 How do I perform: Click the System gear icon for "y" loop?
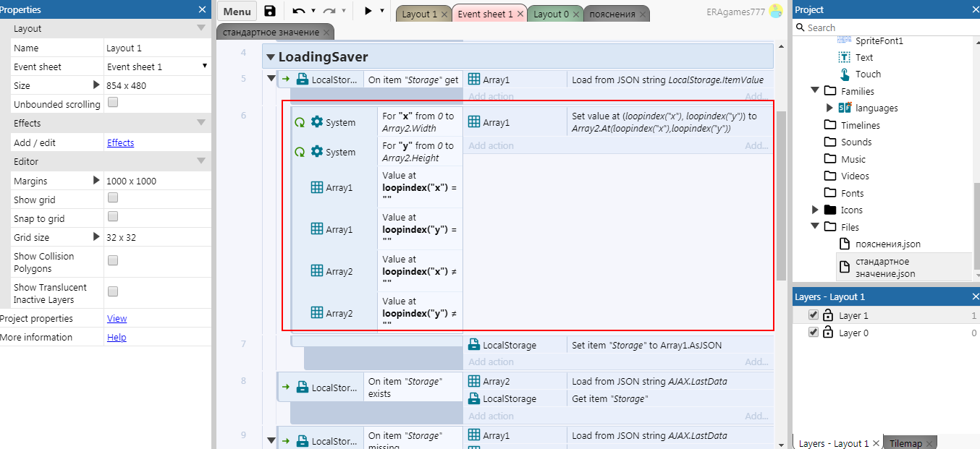pos(316,152)
